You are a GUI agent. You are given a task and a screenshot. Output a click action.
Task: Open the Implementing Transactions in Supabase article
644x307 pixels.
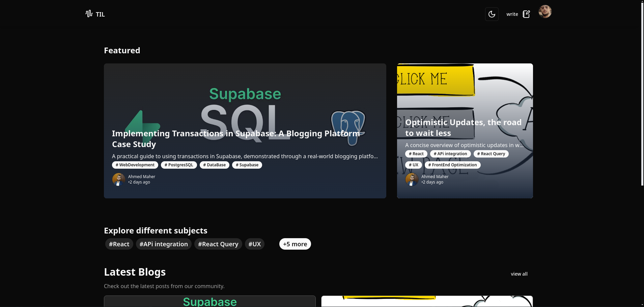click(x=236, y=139)
